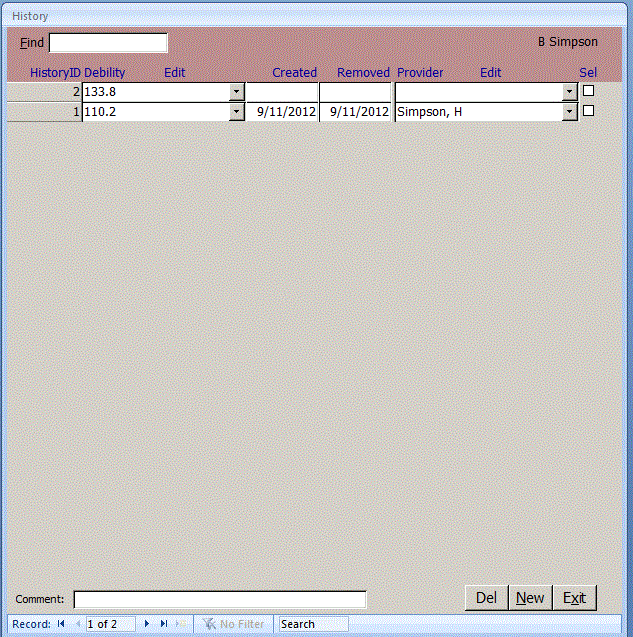Click the B Simpson name label
Viewport: 633px width, 637px height.
[x=568, y=42]
